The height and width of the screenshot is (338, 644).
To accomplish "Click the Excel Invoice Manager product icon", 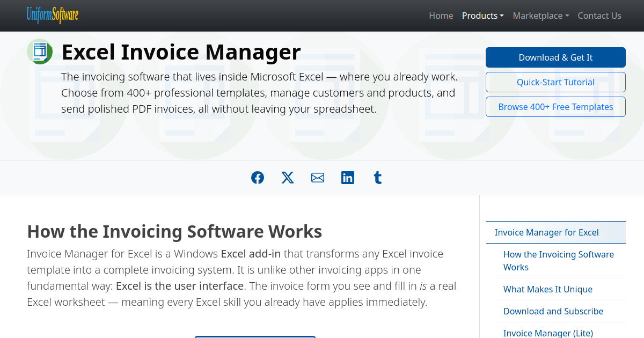I will 40,52.
